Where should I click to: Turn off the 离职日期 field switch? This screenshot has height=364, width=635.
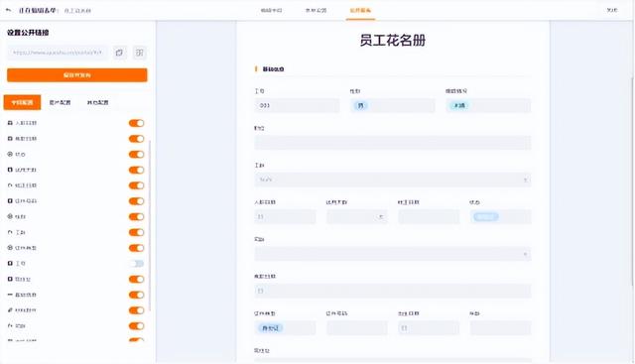click(x=137, y=139)
